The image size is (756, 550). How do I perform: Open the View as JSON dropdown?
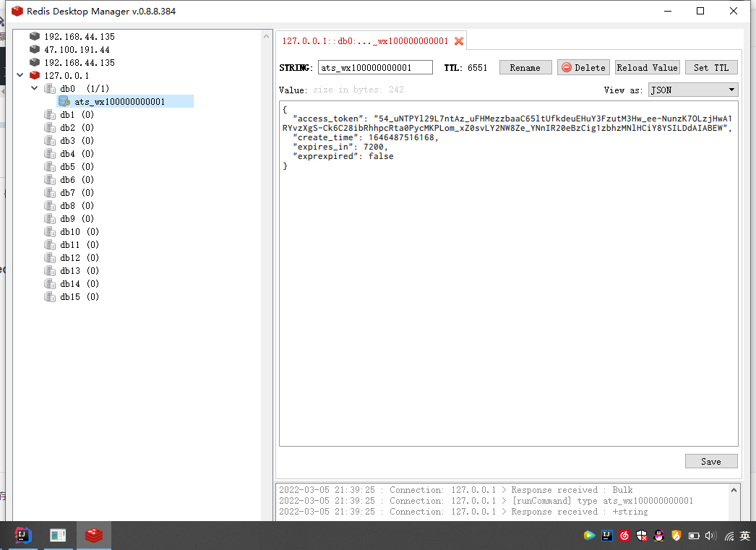[x=693, y=90]
